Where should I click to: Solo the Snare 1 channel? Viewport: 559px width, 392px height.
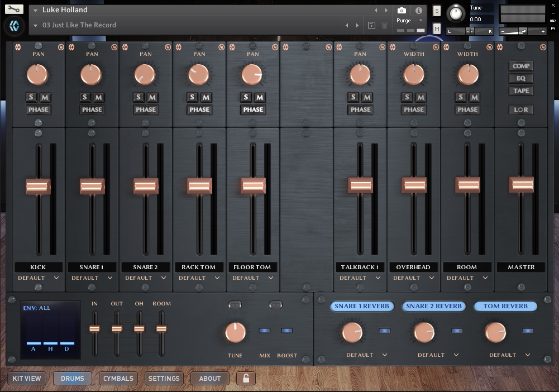84,97
